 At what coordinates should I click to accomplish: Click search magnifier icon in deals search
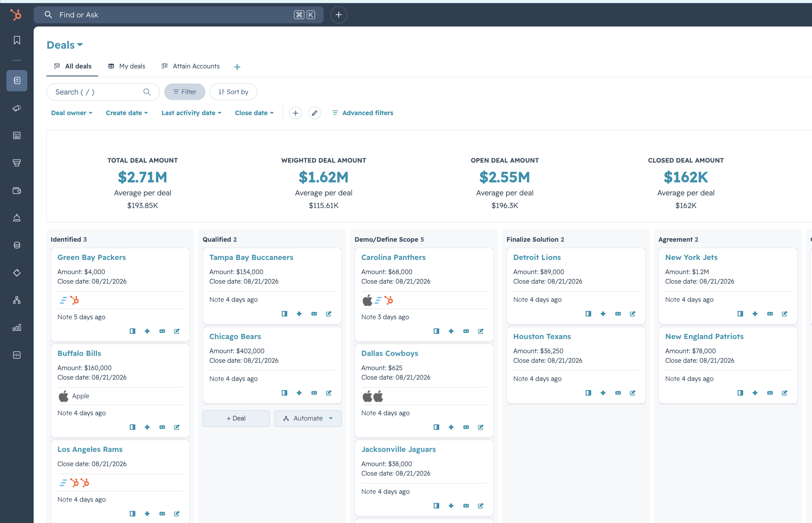point(147,92)
